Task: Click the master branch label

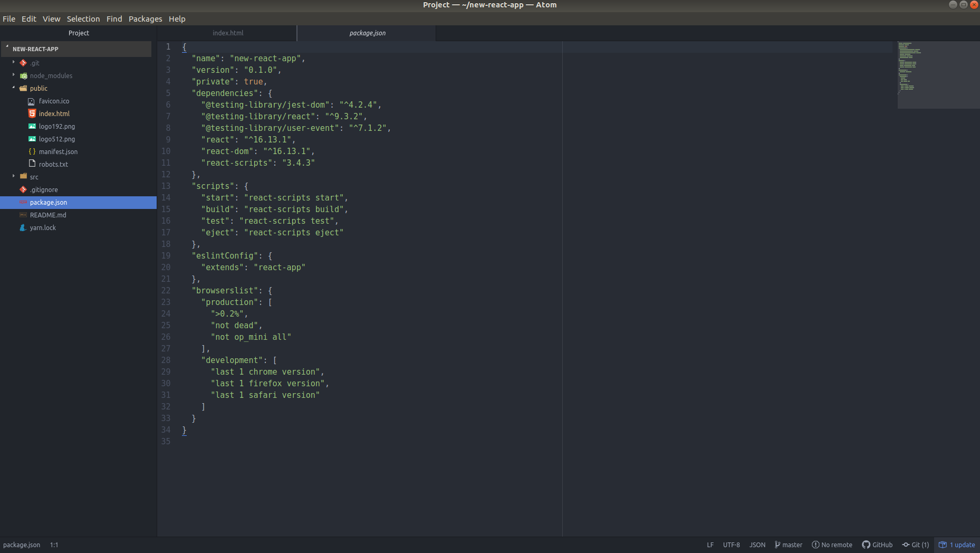Action: pos(792,545)
